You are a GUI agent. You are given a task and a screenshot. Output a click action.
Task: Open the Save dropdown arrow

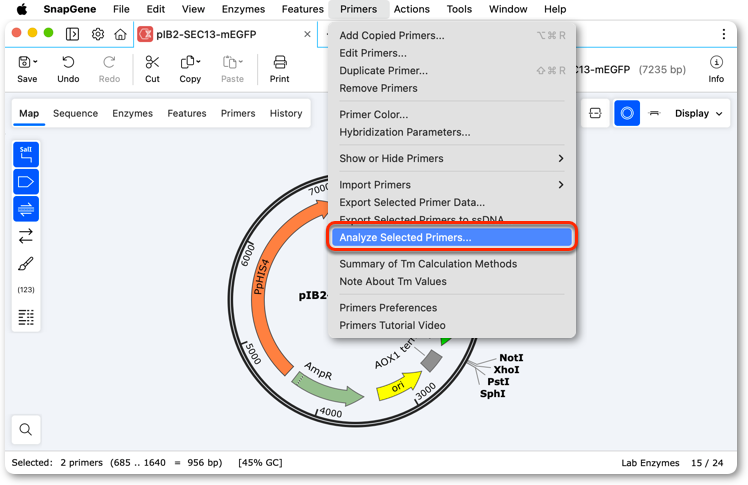coord(35,62)
